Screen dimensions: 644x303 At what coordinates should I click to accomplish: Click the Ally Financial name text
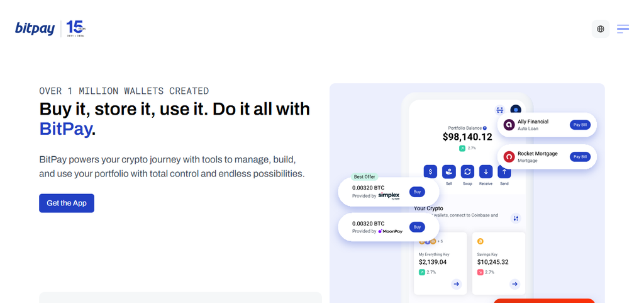pos(533,122)
